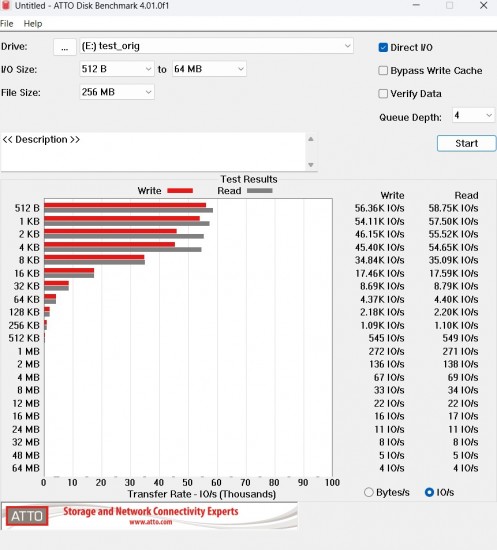Click the 17.59K IO/s read value
497x550 pixels.
pyautogui.click(x=454, y=273)
